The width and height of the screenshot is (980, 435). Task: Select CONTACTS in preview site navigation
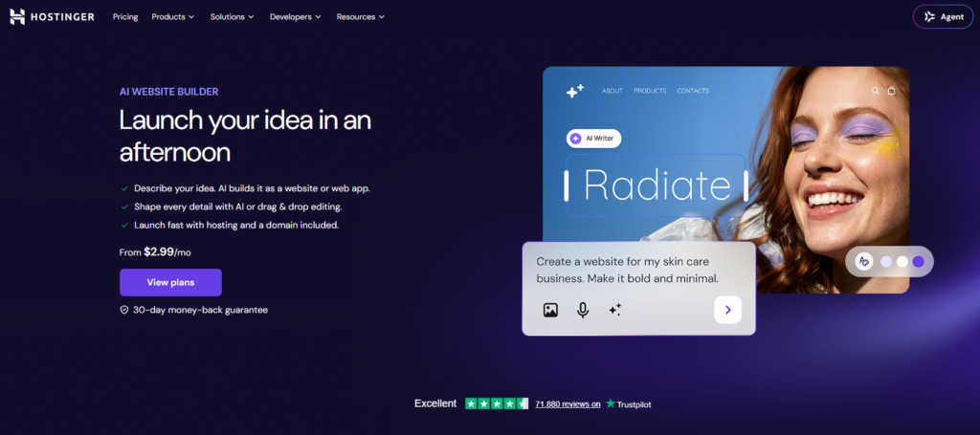pyautogui.click(x=693, y=91)
